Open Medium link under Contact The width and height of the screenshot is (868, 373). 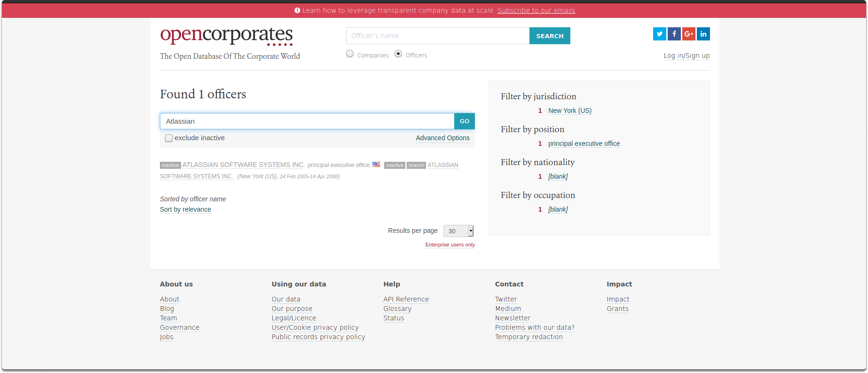508,309
